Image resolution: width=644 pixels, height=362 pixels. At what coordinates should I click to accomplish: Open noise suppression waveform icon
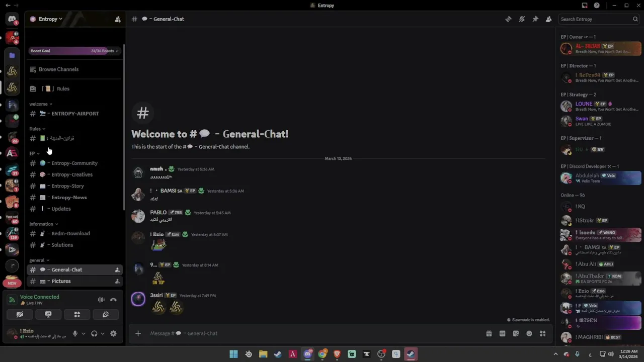(x=101, y=300)
